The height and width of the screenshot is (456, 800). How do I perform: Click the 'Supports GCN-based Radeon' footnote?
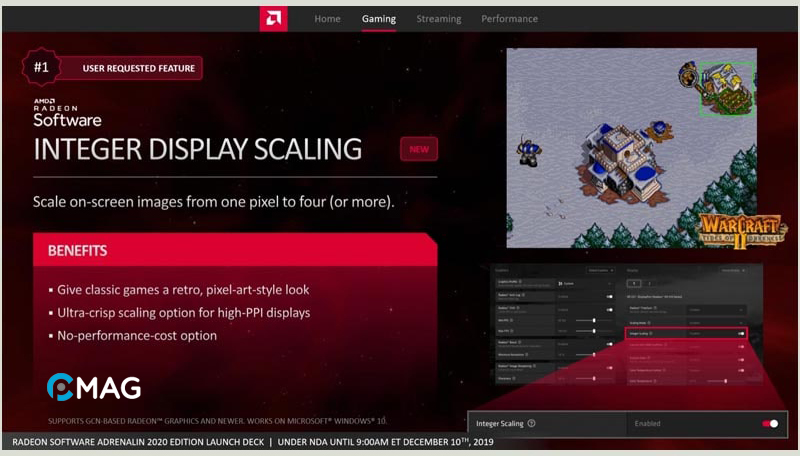pos(217,421)
